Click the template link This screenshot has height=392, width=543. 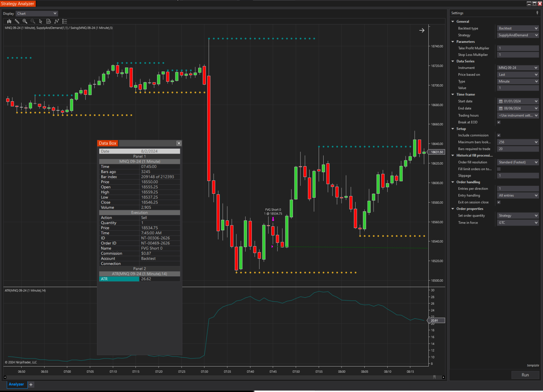533,366
